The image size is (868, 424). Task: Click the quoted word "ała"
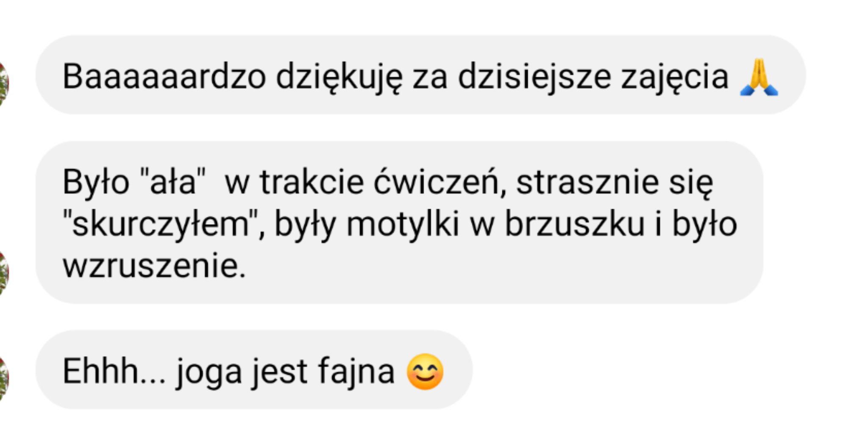173,182
